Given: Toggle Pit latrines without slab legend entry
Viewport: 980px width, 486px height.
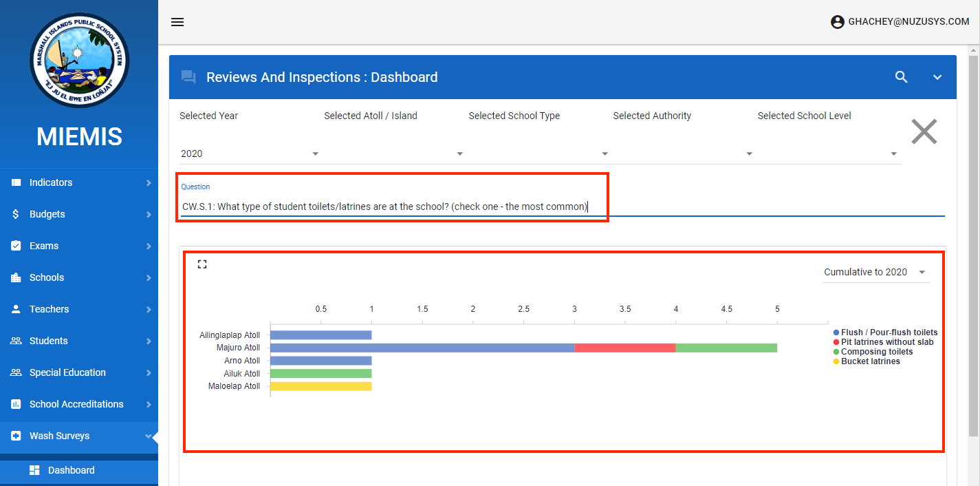Looking at the screenshot, I should pos(886,342).
